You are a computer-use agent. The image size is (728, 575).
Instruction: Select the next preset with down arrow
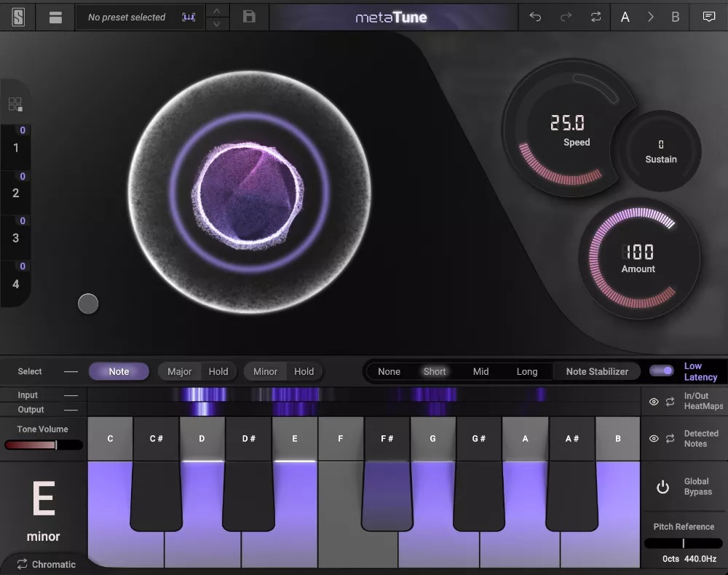click(x=217, y=24)
